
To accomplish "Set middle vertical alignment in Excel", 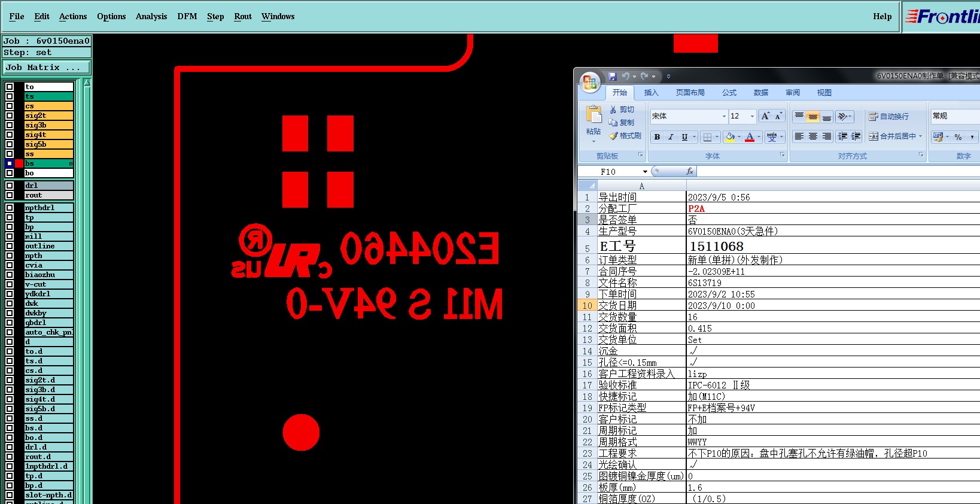I will point(812,116).
